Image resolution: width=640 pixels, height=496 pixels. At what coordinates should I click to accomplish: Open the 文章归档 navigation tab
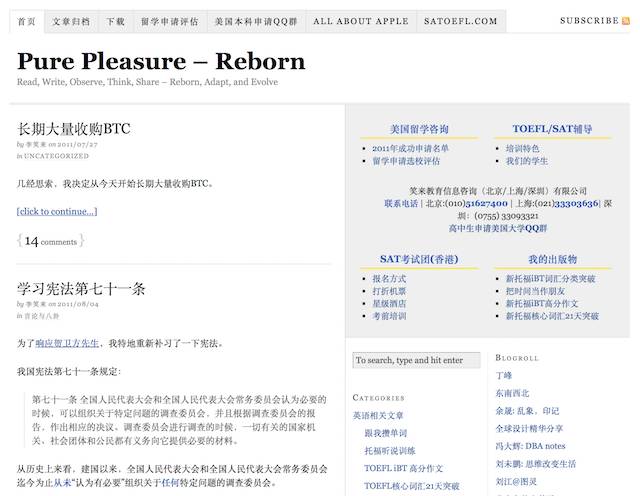tap(70, 20)
